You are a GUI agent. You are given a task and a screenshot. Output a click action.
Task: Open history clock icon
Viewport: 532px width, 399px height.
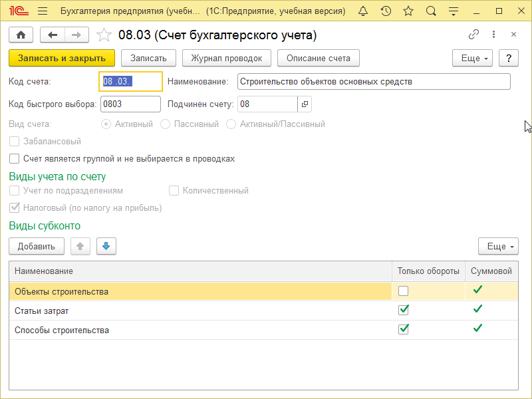[386, 11]
